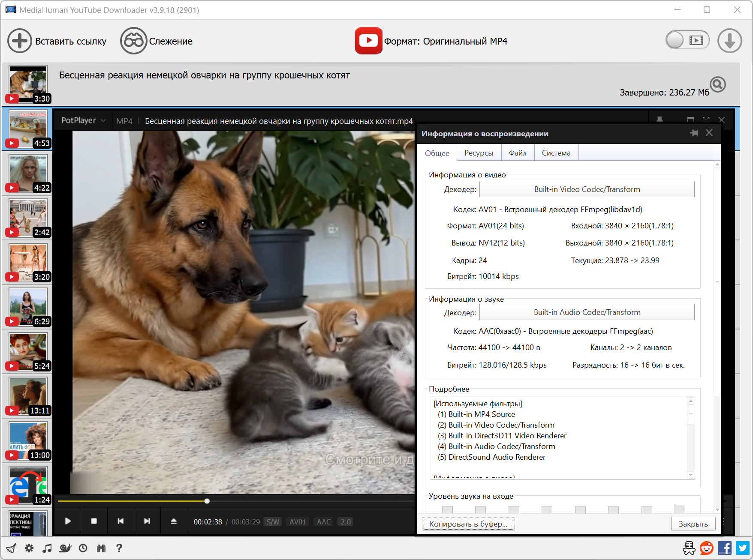
Task: Click the music note icon in bottom bar
Action: pos(47,548)
